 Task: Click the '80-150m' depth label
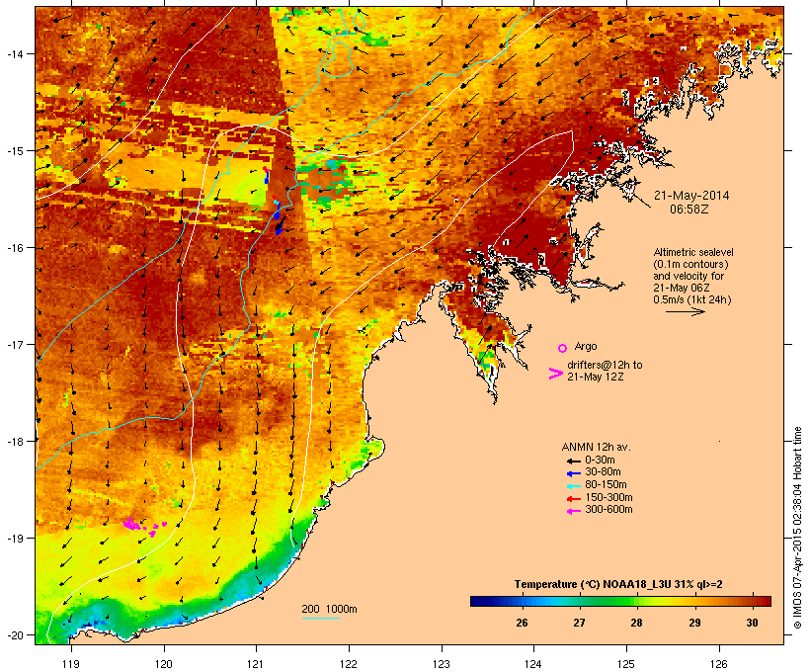point(606,485)
